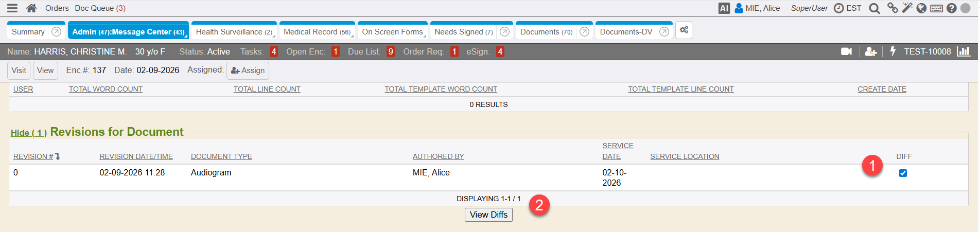Click the Assign button

pyautogui.click(x=248, y=70)
